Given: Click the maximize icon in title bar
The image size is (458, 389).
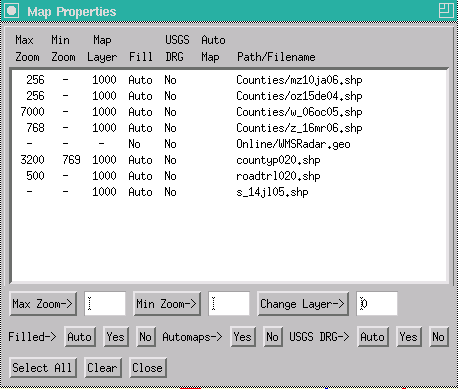Looking at the screenshot, I should pos(446,11).
